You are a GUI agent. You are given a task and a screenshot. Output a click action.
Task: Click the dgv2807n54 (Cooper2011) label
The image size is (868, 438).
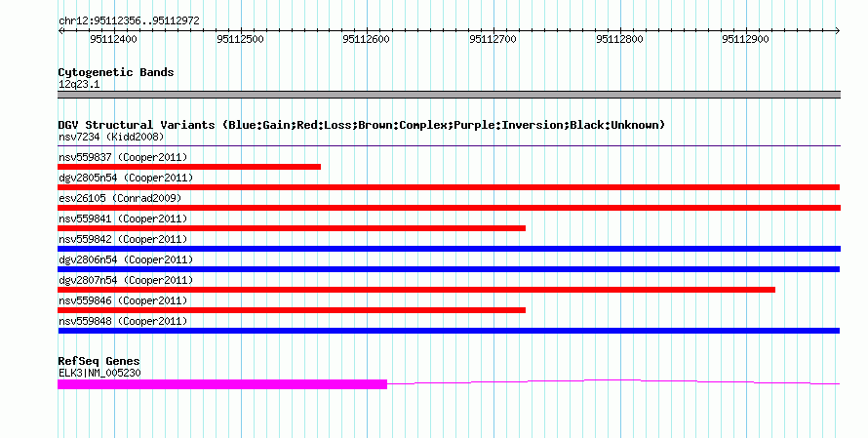[x=126, y=280]
